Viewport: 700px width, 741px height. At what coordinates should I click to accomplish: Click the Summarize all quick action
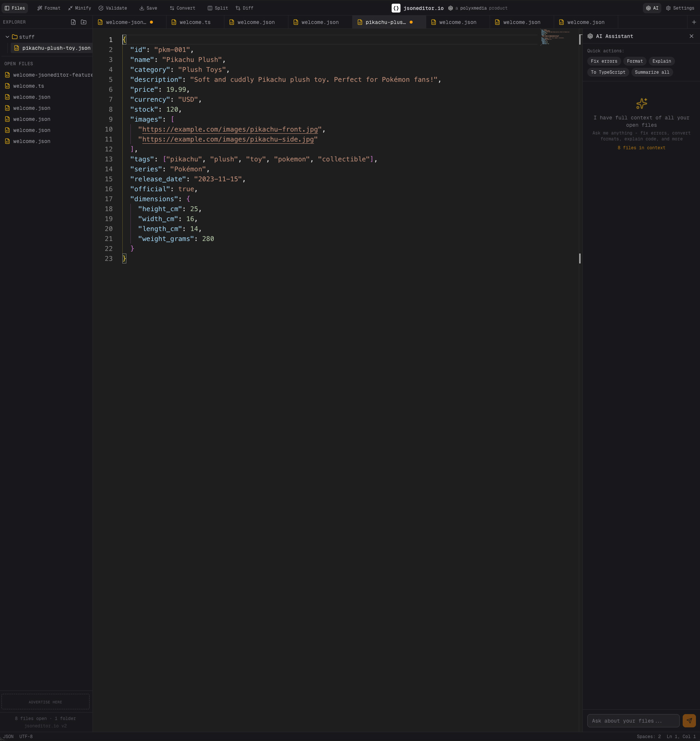(651, 72)
